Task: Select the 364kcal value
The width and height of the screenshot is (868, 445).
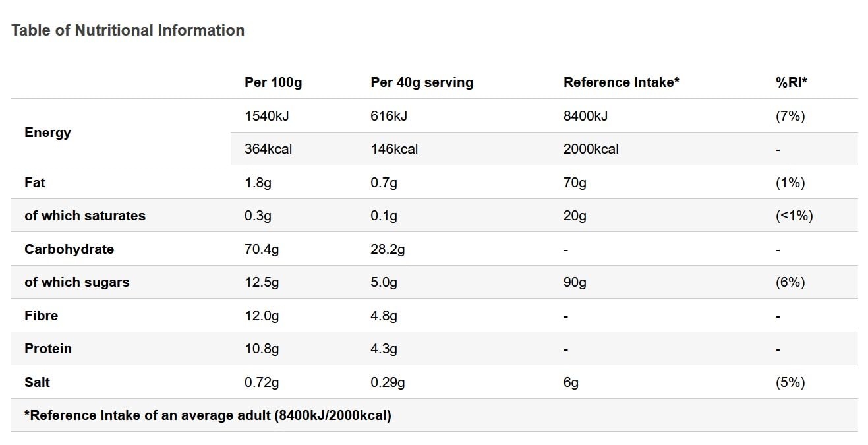Action: (268, 149)
